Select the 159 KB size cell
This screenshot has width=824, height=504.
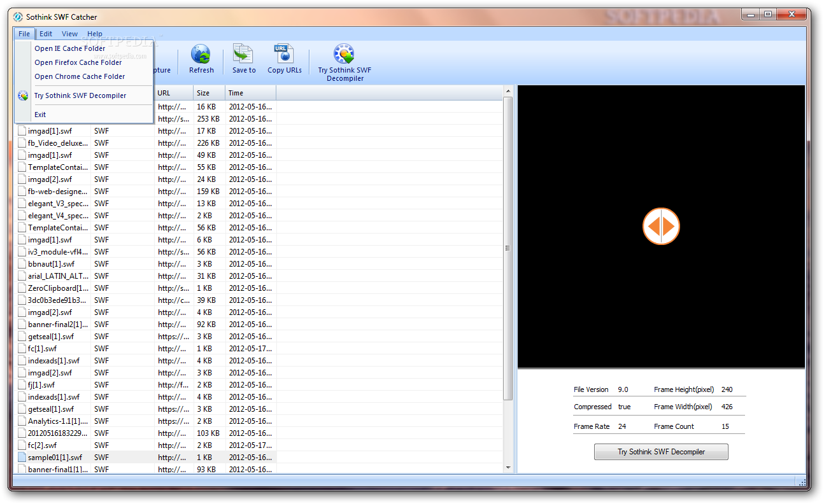pos(208,192)
